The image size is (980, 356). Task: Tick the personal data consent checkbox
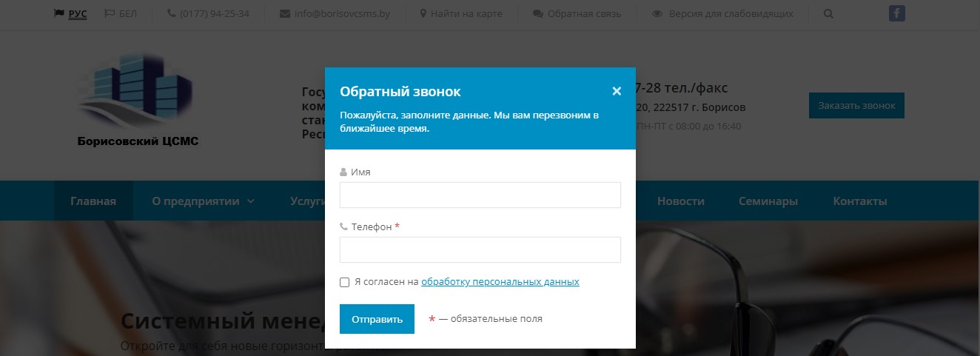click(x=344, y=282)
